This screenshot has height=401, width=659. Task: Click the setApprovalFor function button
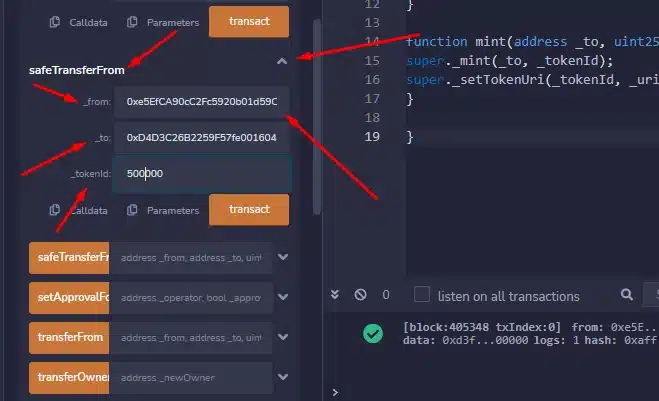click(69, 298)
